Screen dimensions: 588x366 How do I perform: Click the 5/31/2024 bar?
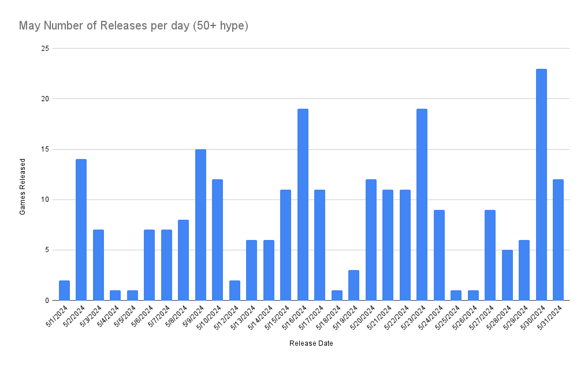(558, 240)
